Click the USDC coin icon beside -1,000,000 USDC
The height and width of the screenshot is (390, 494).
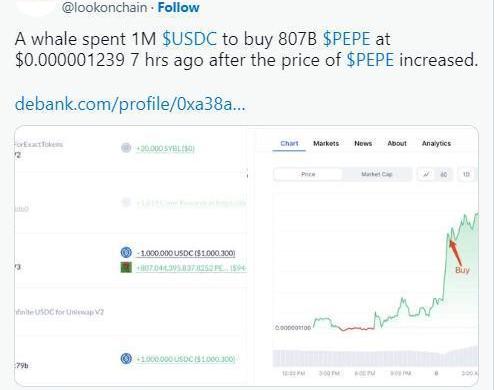[x=126, y=253]
